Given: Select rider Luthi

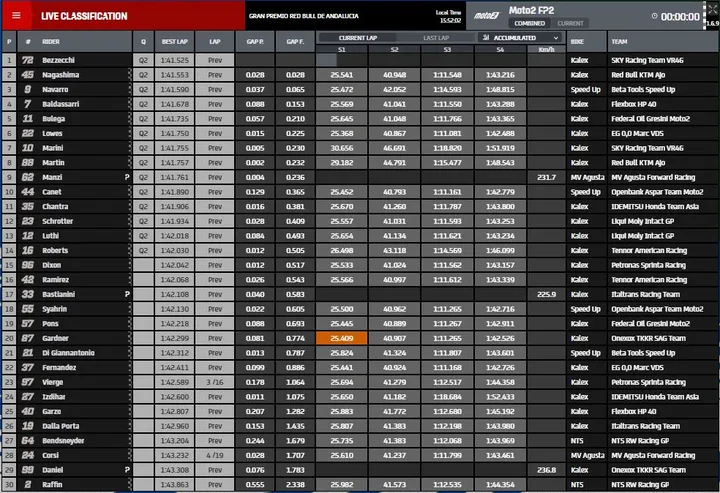Looking at the screenshot, I should (x=51, y=236).
